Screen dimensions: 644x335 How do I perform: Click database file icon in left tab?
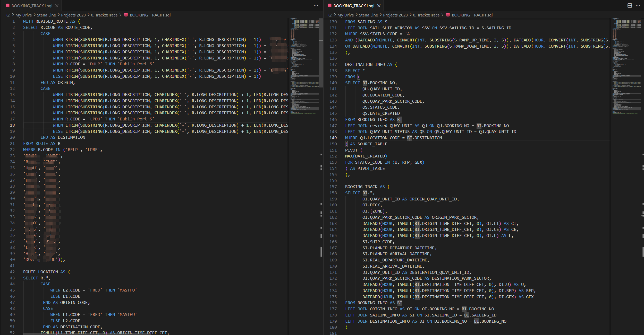point(8,6)
